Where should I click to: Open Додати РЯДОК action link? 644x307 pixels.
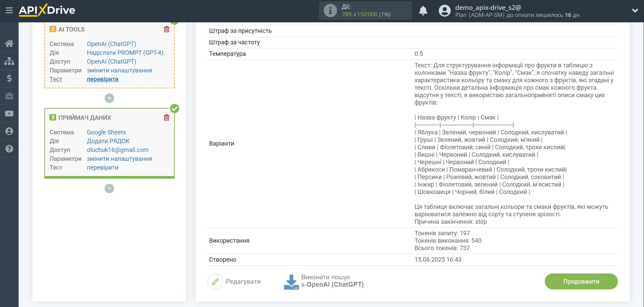(x=108, y=141)
